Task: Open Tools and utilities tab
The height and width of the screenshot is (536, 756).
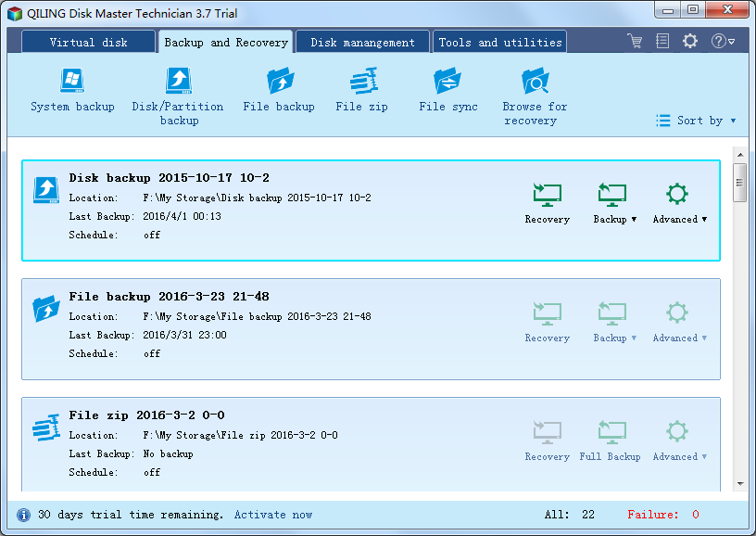Action: (500, 43)
